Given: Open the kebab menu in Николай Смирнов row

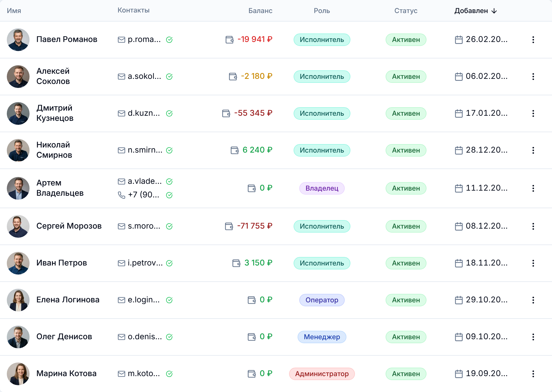Looking at the screenshot, I should (x=533, y=150).
